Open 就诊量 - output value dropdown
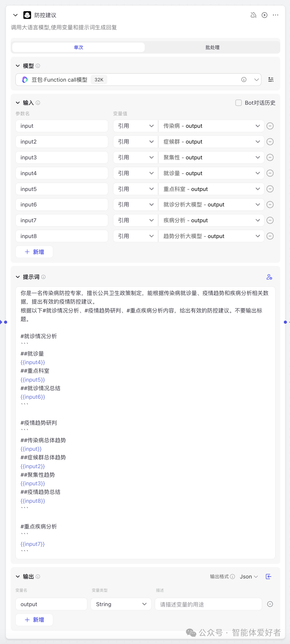Viewport: 290px width, 644px height. click(211, 173)
